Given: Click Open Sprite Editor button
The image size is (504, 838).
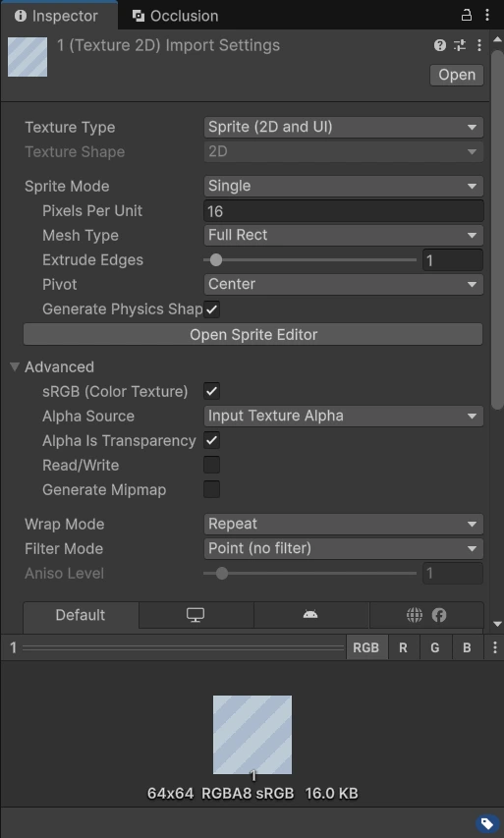Looking at the screenshot, I should click(253, 335).
